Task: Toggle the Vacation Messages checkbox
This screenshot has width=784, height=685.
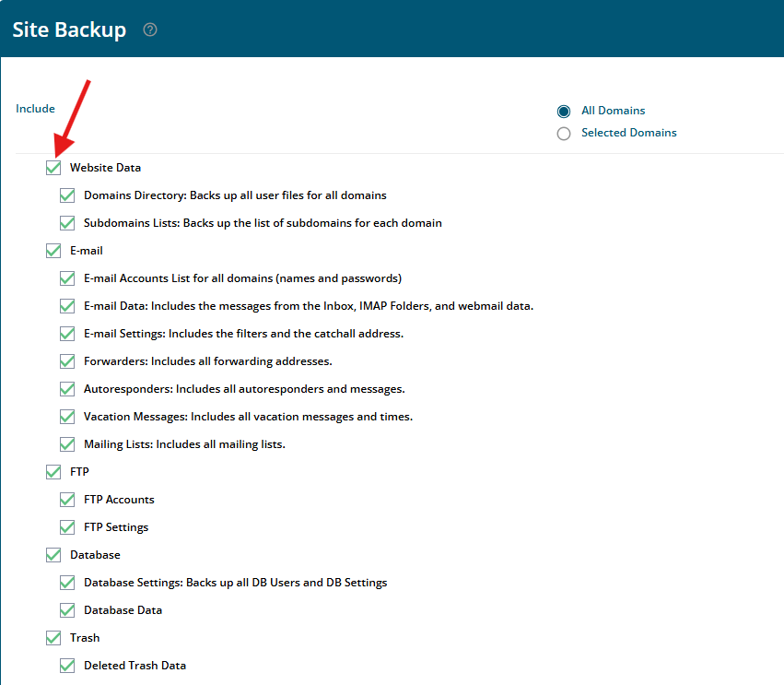Action: point(67,417)
